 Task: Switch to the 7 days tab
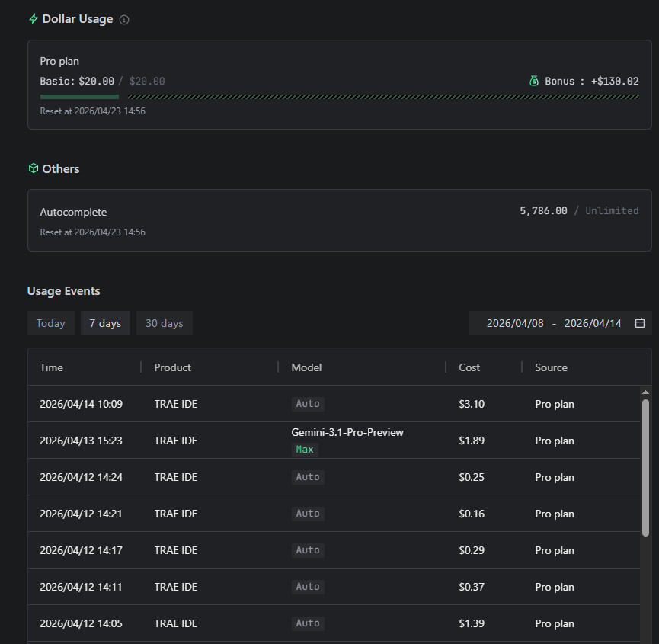[x=105, y=323]
